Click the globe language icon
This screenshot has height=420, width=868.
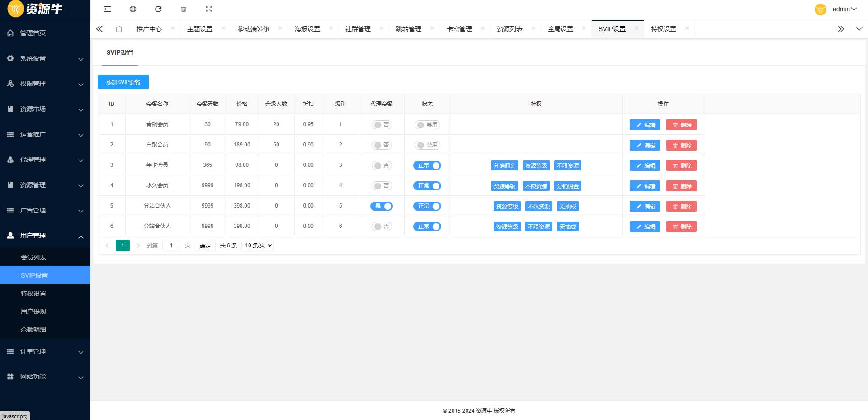[x=132, y=9]
